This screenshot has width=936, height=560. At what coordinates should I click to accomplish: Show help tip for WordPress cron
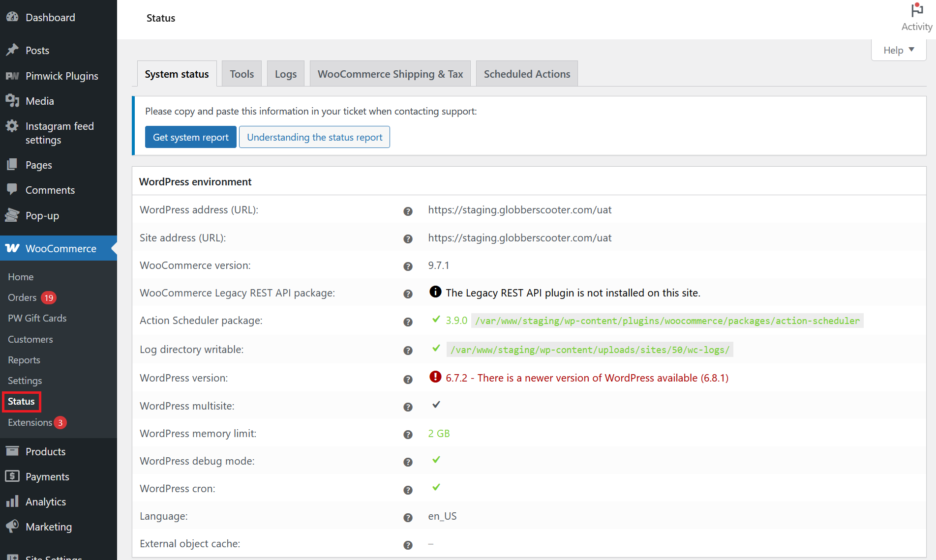point(408,490)
